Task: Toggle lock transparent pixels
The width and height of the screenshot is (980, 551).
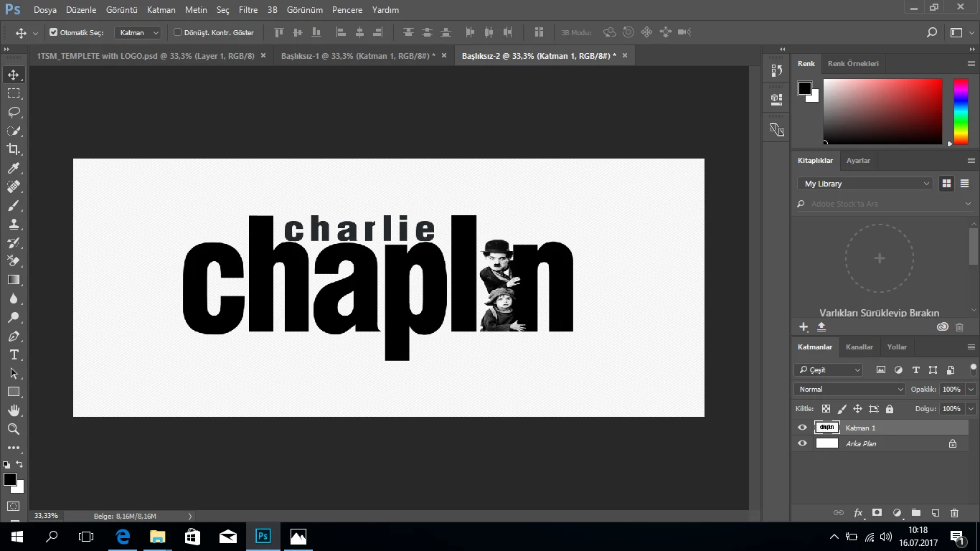Action: [826, 409]
